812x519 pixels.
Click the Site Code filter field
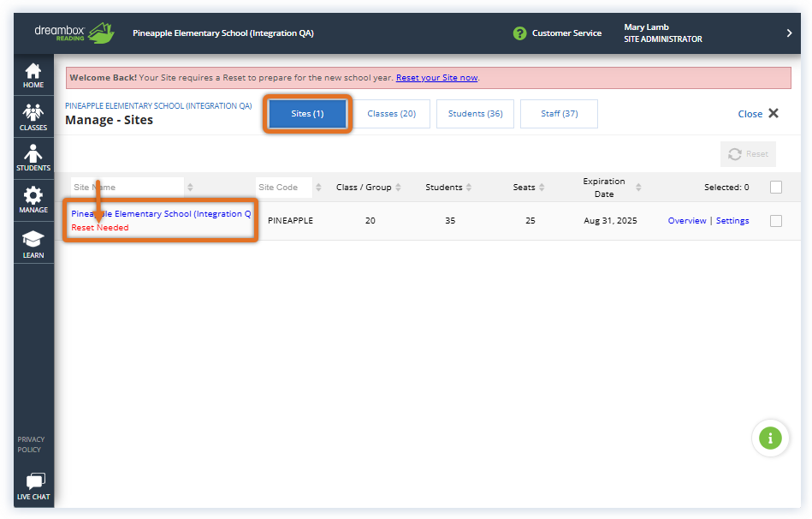coord(284,188)
